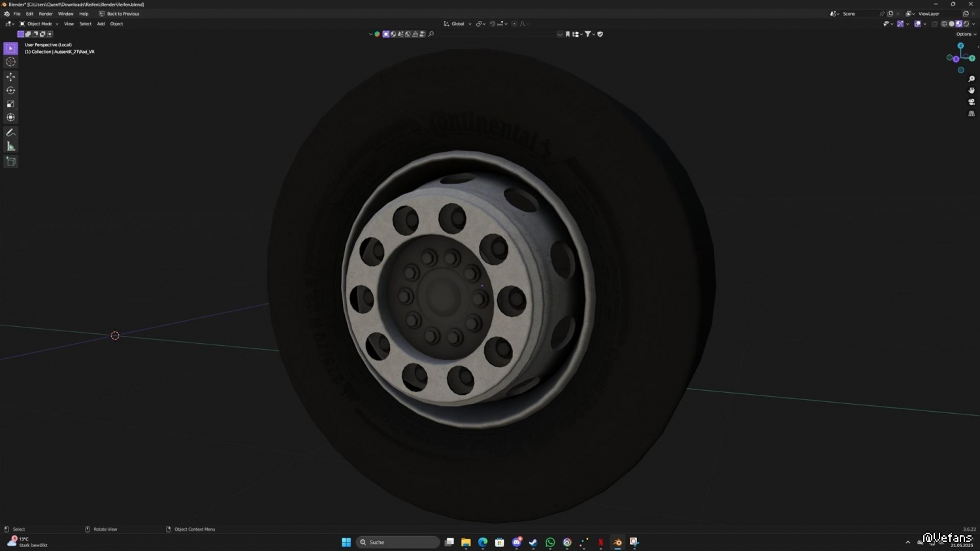This screenshot has height=551, width=980.
Task: Activate the 3D Cursor tool
Action: pyautogui.click(x=10, y=61)
